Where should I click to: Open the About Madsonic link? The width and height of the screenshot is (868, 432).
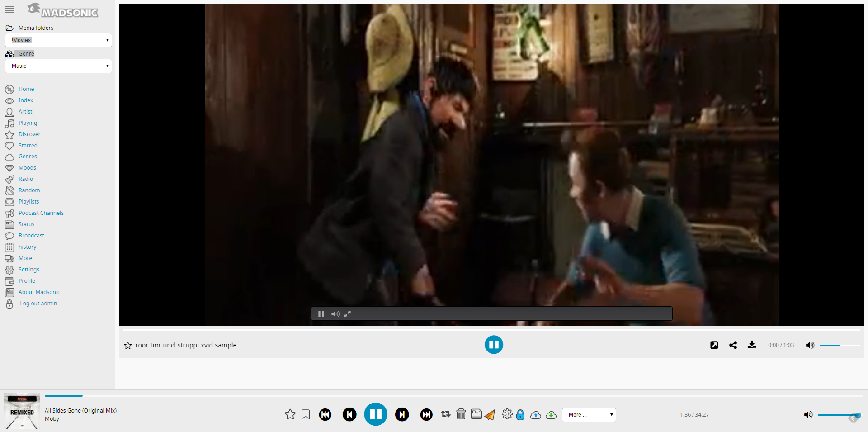point(39,292)
